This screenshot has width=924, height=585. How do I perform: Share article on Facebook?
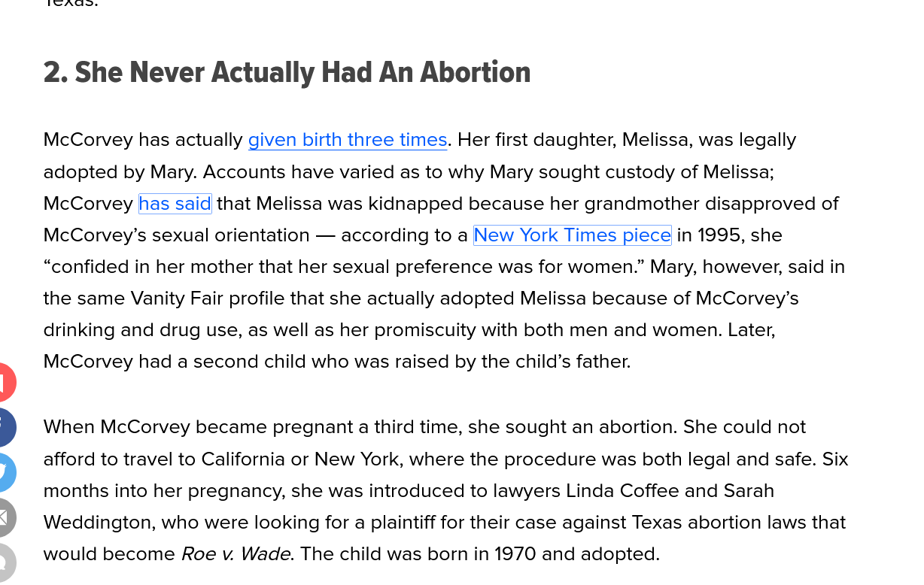pos(6,427)
